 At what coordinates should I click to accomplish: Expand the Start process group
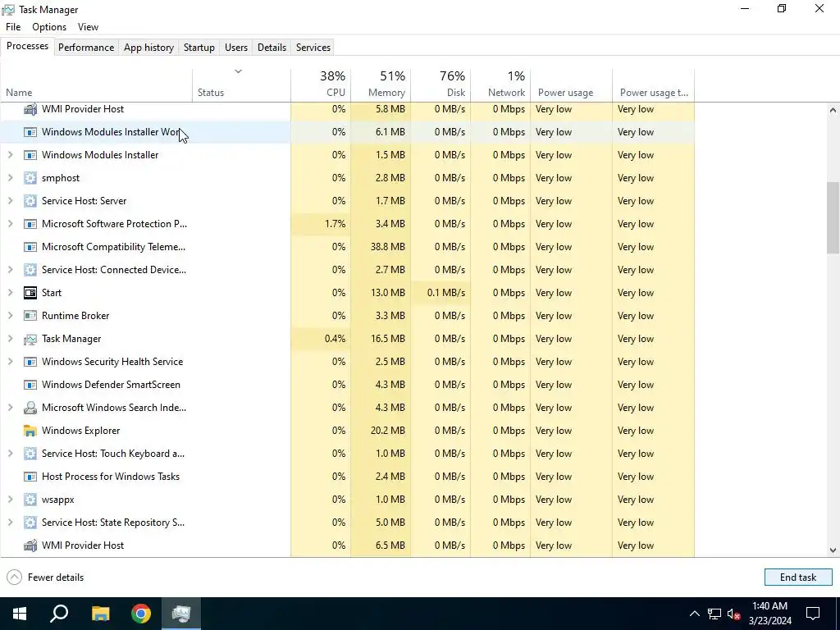pyautogui.click(x=10, y=293)
